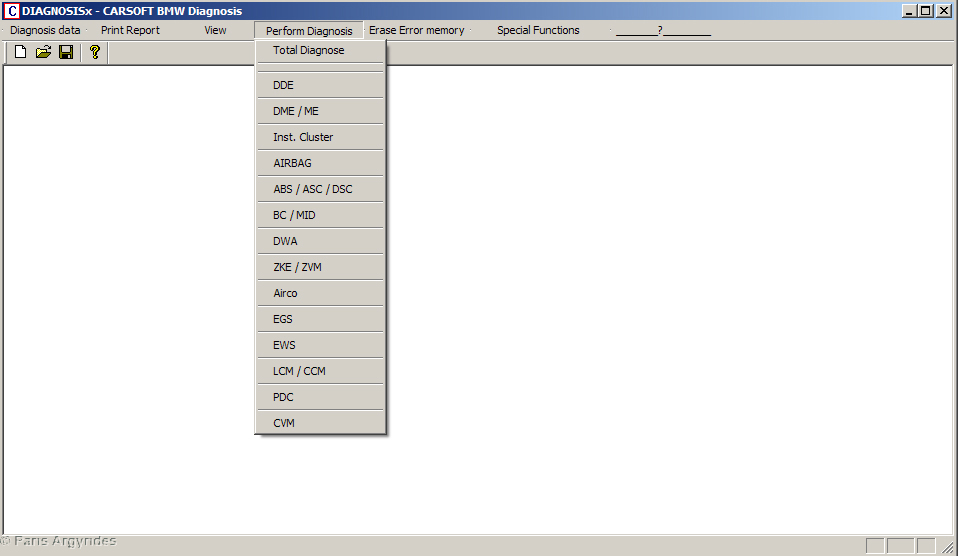The width and height of the screenshot is (958, 556).
Task: Click the New document toolbar icon
Action: click(x=20, y=52)
